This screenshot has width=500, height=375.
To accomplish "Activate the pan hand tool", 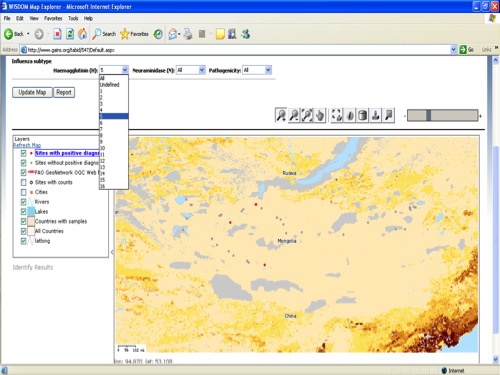I will 320,116.
